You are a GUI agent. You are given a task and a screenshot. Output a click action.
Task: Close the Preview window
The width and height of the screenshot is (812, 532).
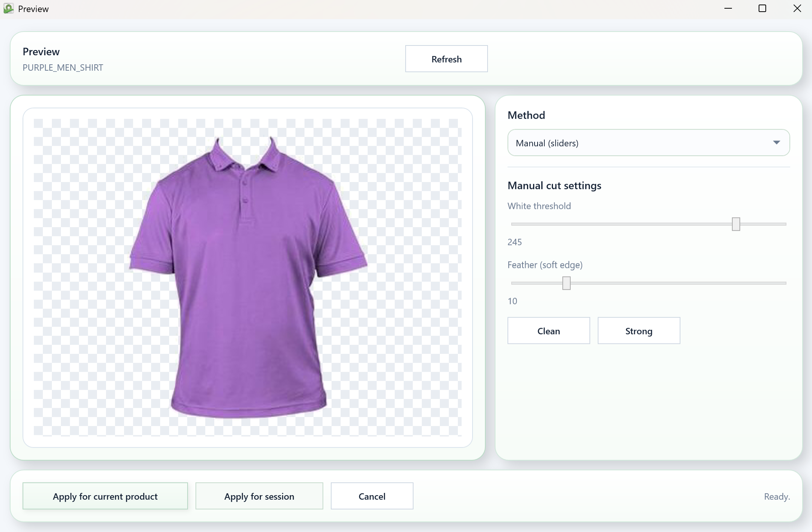click(x=797, y=9)
